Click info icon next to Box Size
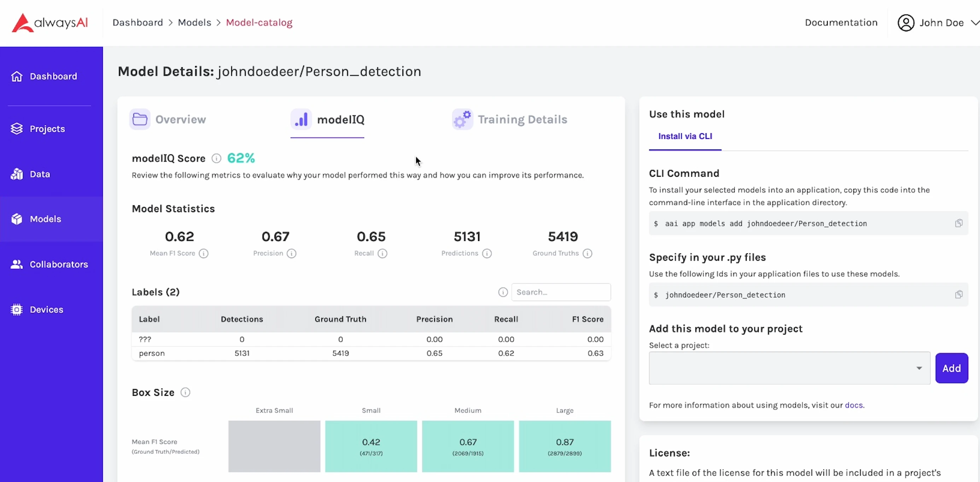 point(185,392)
